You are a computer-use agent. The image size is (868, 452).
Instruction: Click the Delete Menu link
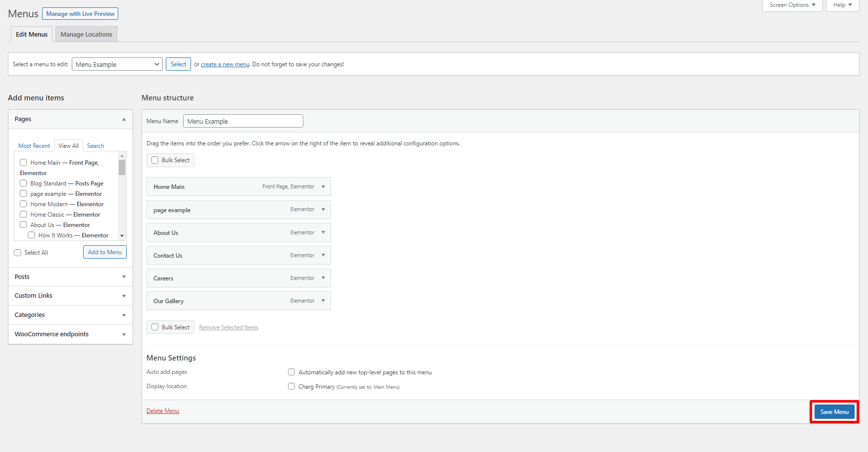coord(163,411)
